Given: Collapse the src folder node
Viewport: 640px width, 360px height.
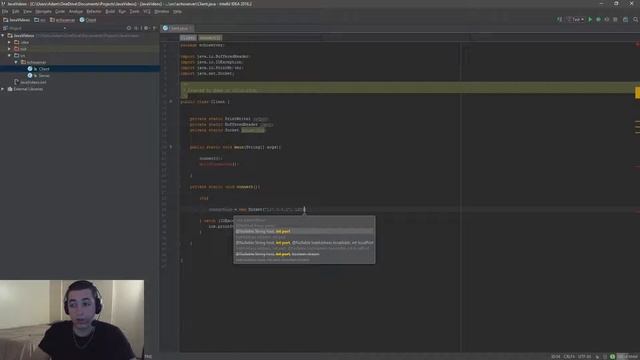Looking at the screenshot, I should [x=9, y=56].
